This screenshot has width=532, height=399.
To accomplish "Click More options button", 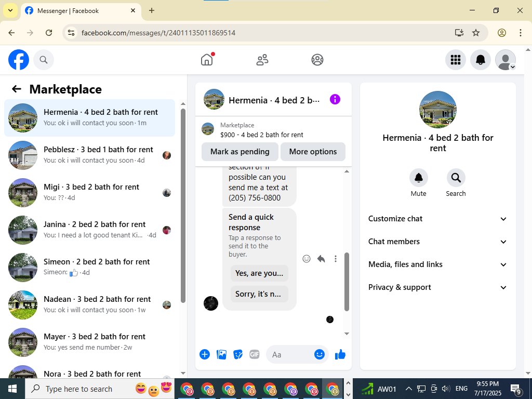I will tap(313, 152).
